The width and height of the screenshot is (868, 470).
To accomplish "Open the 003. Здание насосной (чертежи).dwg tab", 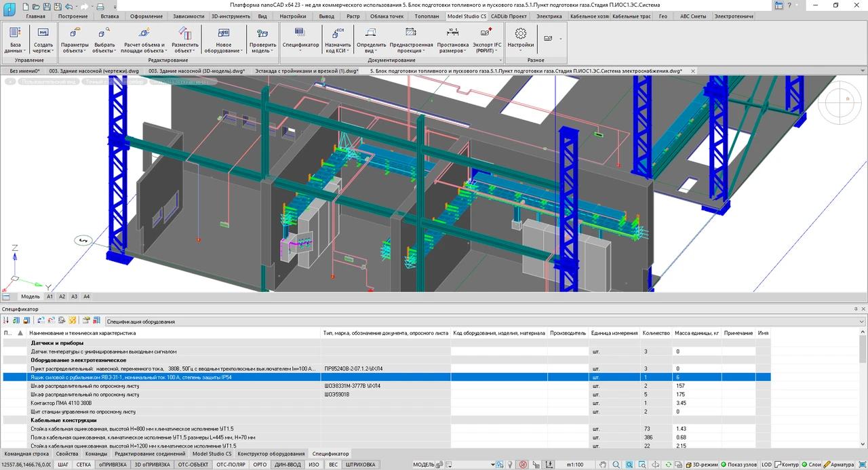I will (x=94, y=71).
